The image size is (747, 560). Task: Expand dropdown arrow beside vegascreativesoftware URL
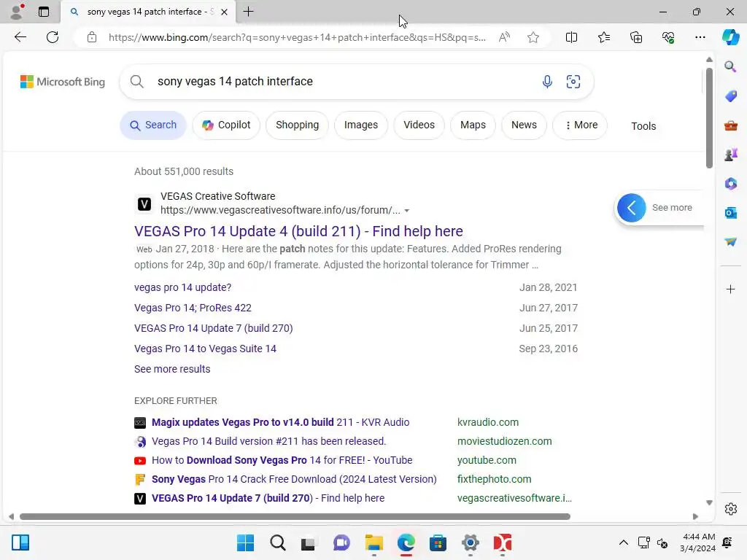[407, 211]
